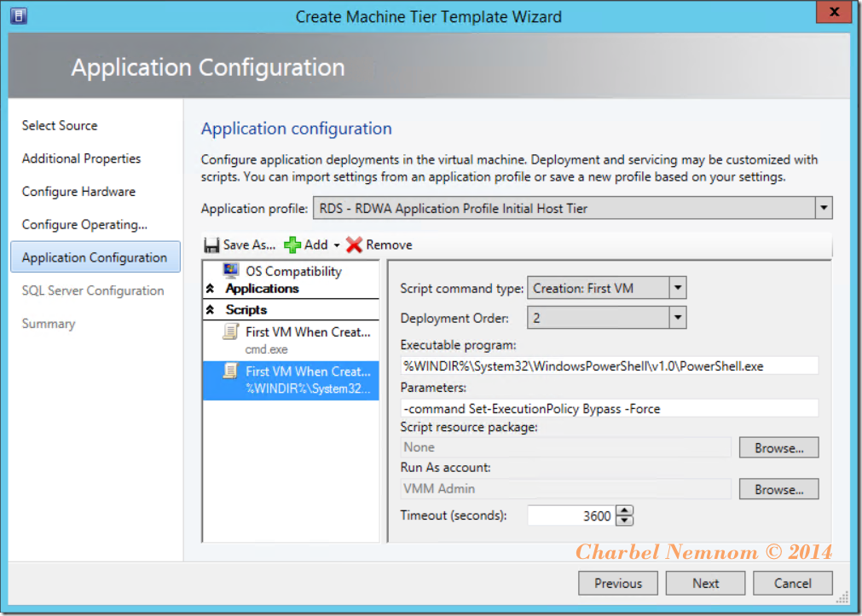Screen dimensions: 862x616
Task: Click the Previous button
Action: point(617,583)
